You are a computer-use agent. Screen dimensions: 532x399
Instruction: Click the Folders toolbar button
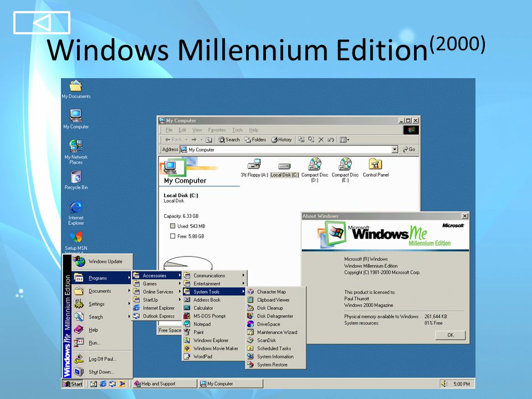255,140
